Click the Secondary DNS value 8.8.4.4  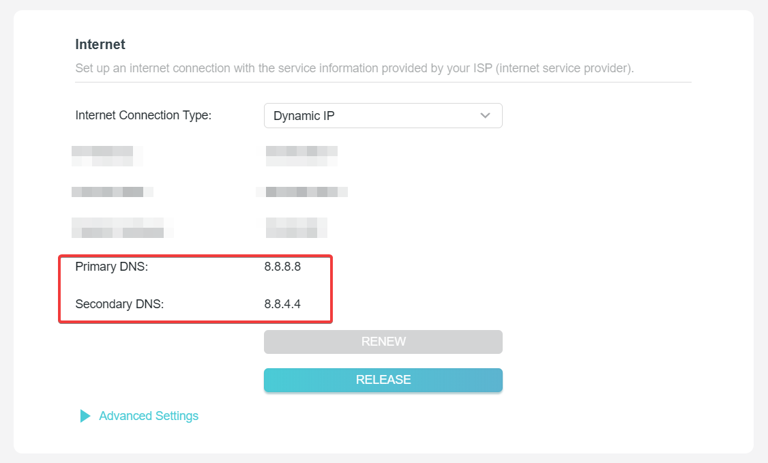click(282, 304)
